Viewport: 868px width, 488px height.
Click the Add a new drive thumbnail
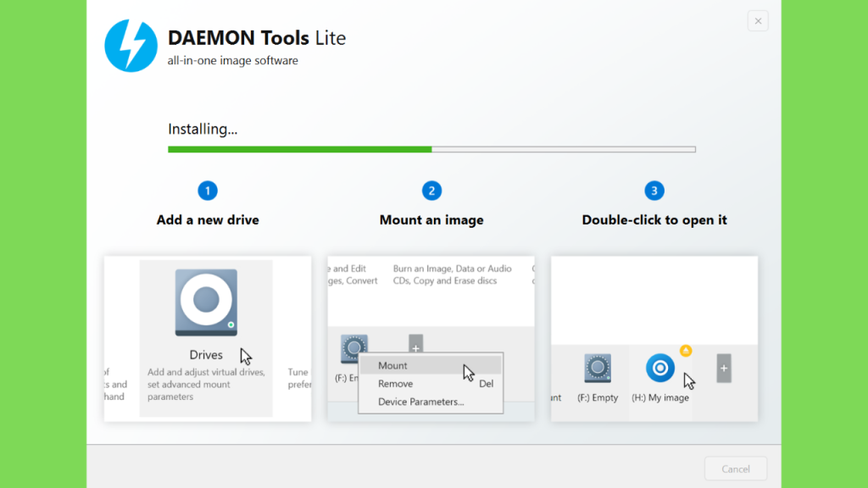tap(208, 339)
